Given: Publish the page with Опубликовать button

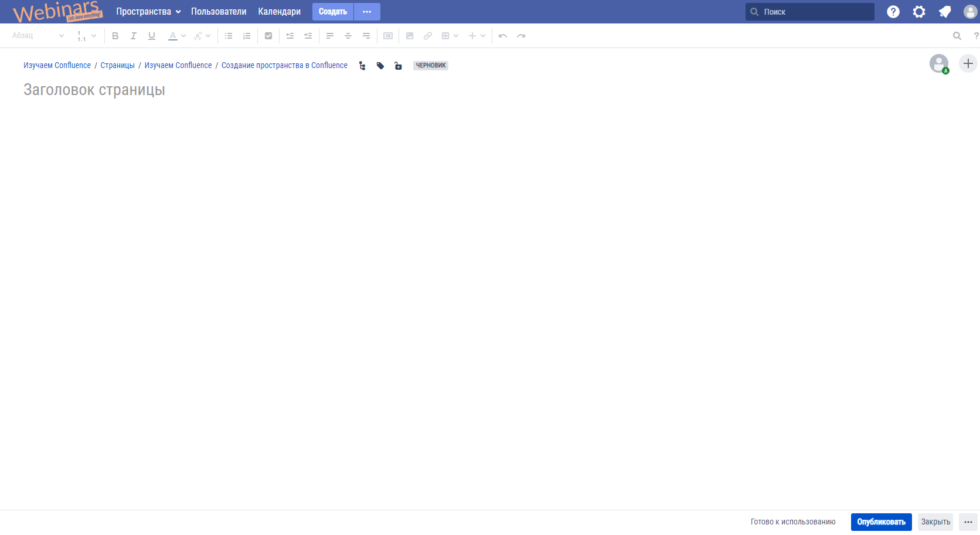Looking at the screenshot, I should pos(881,522).
